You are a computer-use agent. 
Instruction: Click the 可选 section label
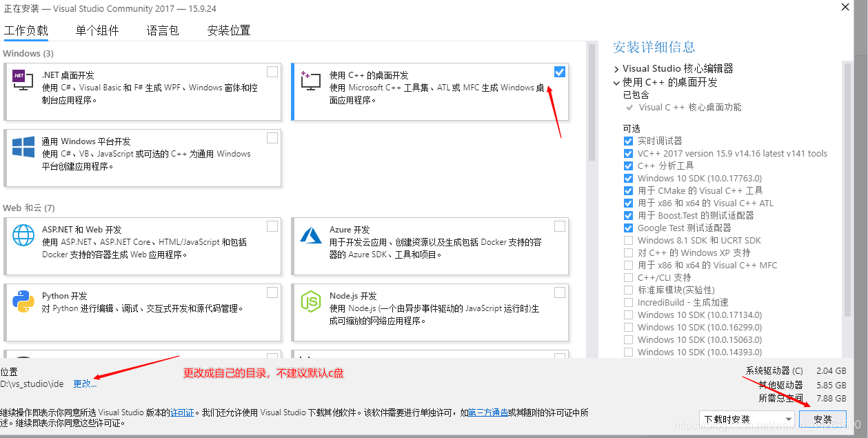pyautogui.click(x=632, y=128)
